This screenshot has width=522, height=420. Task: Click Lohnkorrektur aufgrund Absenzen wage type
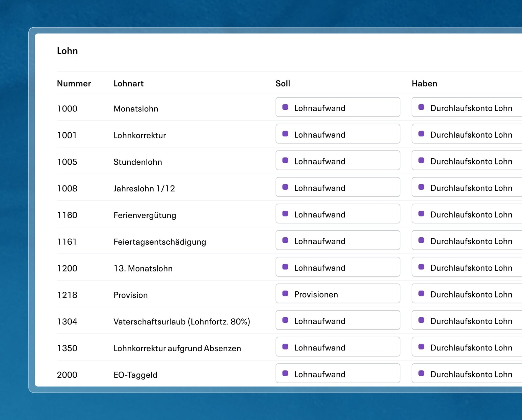coord(177,348)
